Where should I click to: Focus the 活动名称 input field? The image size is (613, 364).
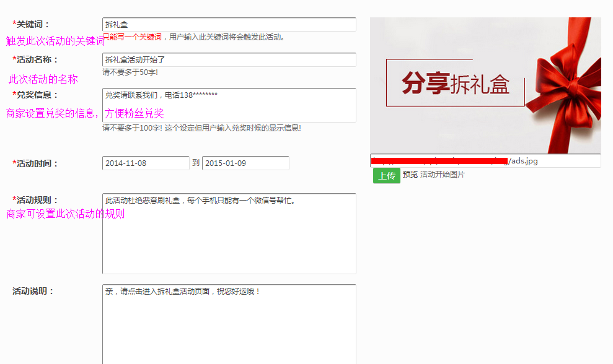tap(229, 59)
